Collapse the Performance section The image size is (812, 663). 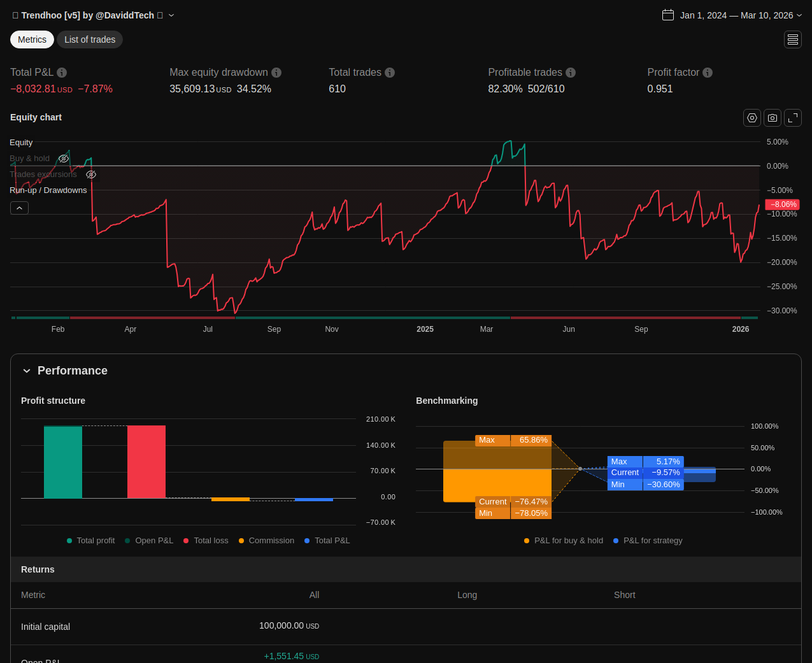(x=27, y=371)
